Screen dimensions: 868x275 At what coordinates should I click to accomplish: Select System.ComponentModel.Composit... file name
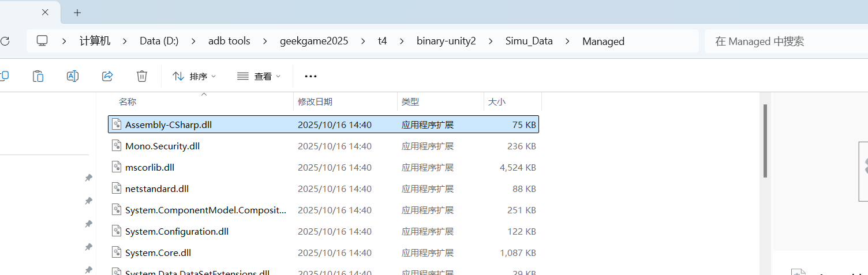click(x=205, y=210)
